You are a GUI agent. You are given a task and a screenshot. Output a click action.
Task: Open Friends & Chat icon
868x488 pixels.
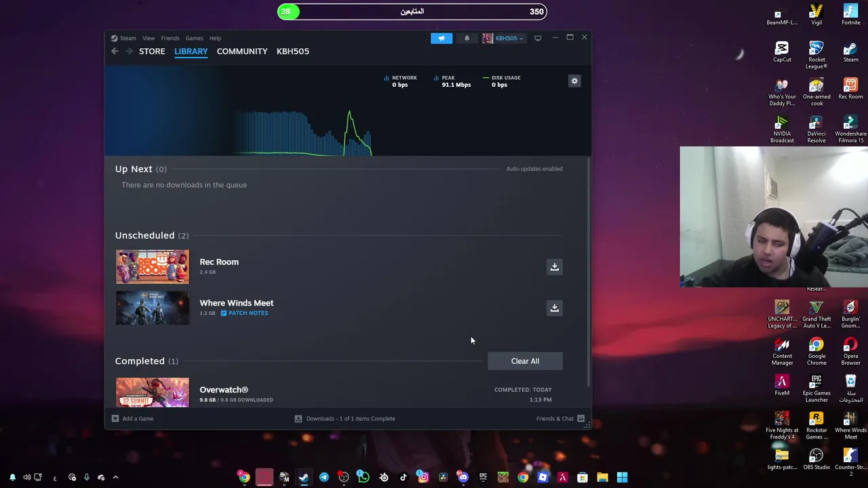click(x=580, y=418)
